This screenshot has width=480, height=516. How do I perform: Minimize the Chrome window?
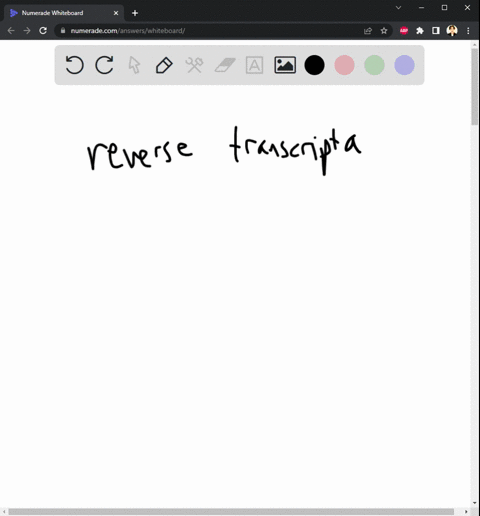coord(421,8)
